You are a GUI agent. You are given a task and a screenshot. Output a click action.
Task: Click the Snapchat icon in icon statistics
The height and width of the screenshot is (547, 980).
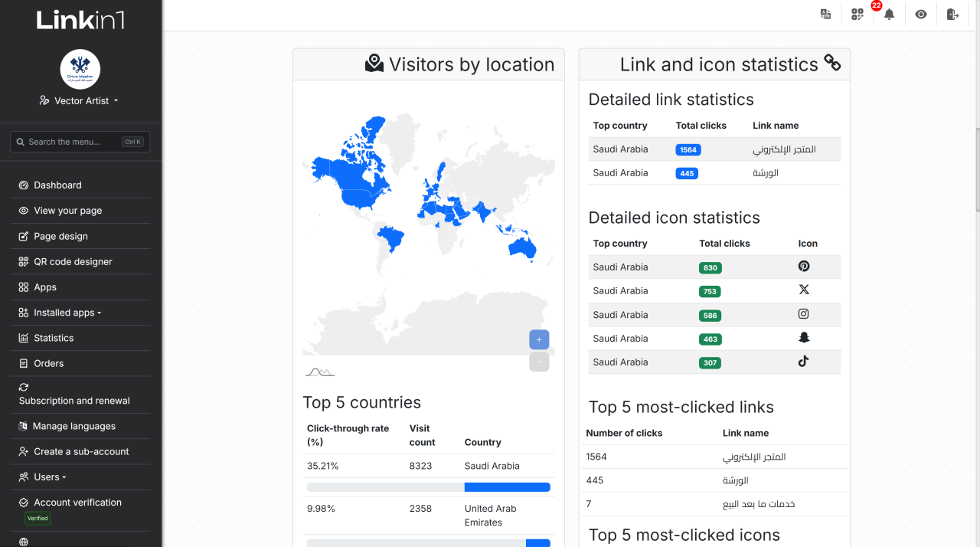click(803, 337)
